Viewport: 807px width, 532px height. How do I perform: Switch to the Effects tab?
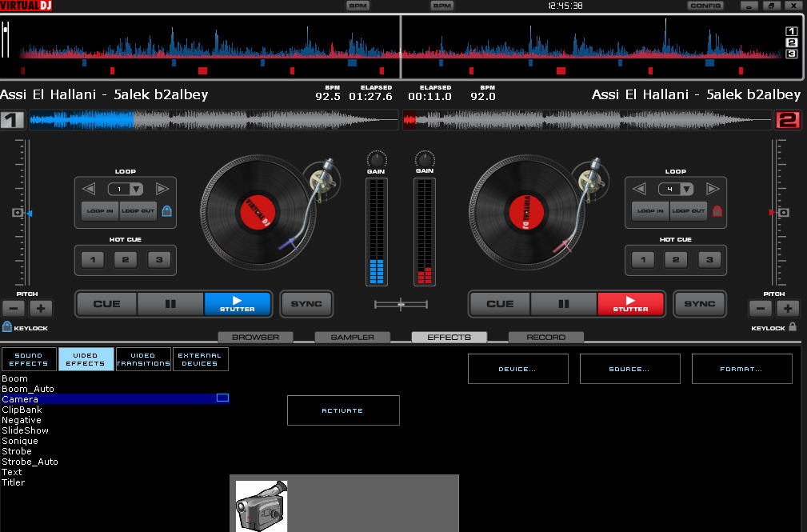tap(449, 338)
